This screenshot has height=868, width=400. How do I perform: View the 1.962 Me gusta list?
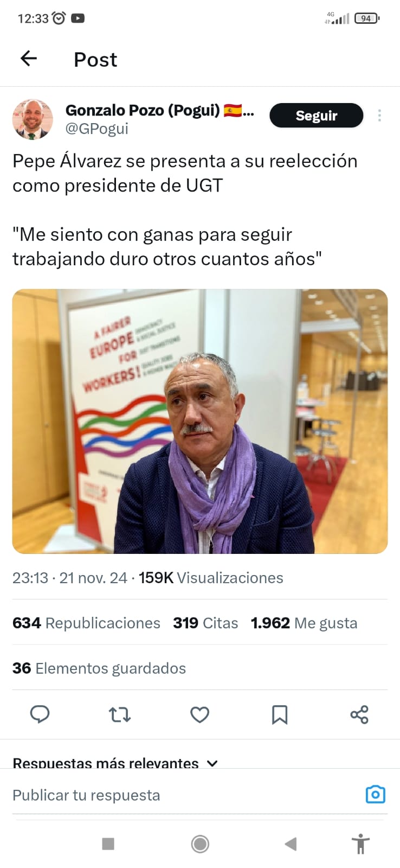coord(304,623)
